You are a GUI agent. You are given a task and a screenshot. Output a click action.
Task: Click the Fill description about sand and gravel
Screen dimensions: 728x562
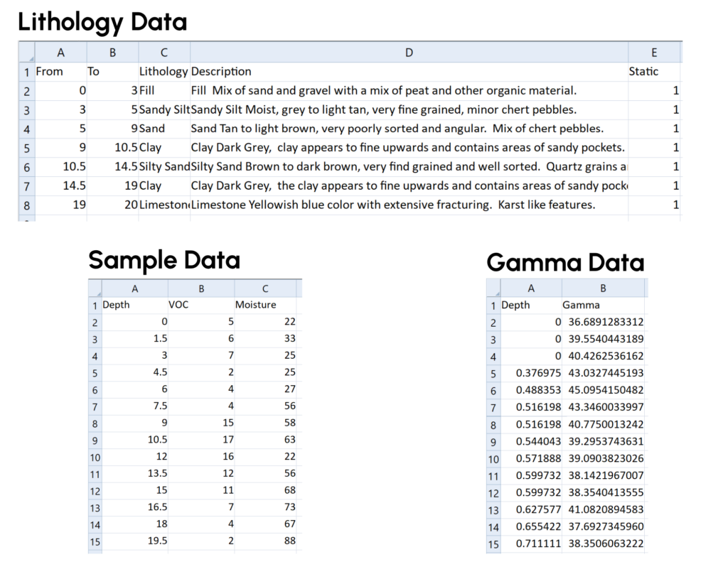click(409, 90)
